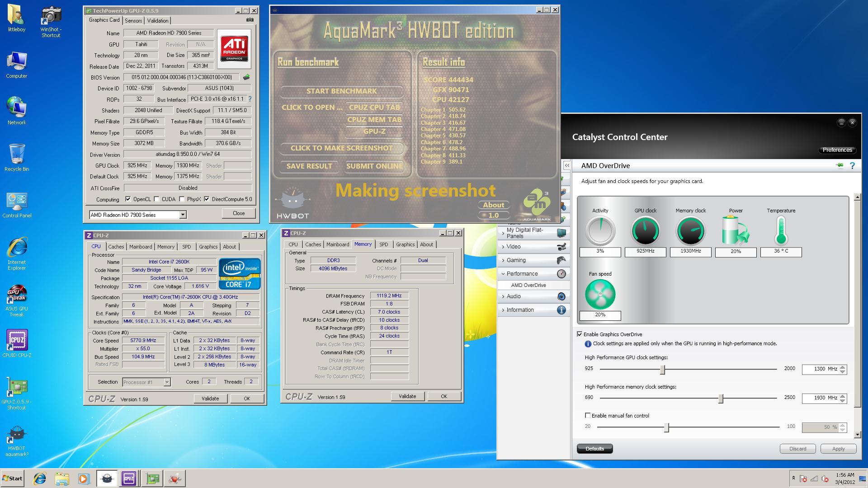Toggle the DirectCompute 5.0 checkbox
Image resolution: width=868 pixels, height=488 pixels.
pos(207,199)
